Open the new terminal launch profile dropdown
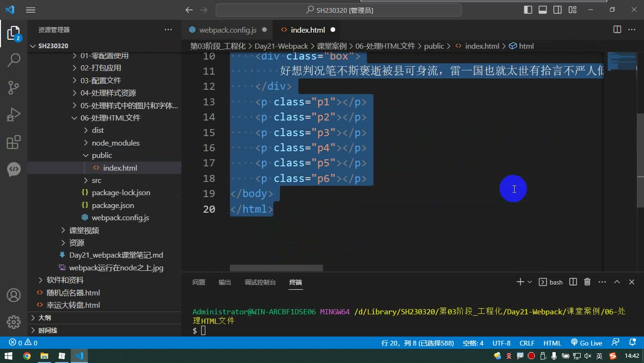This screenshot has width=644, height=363. coord(530,282)
